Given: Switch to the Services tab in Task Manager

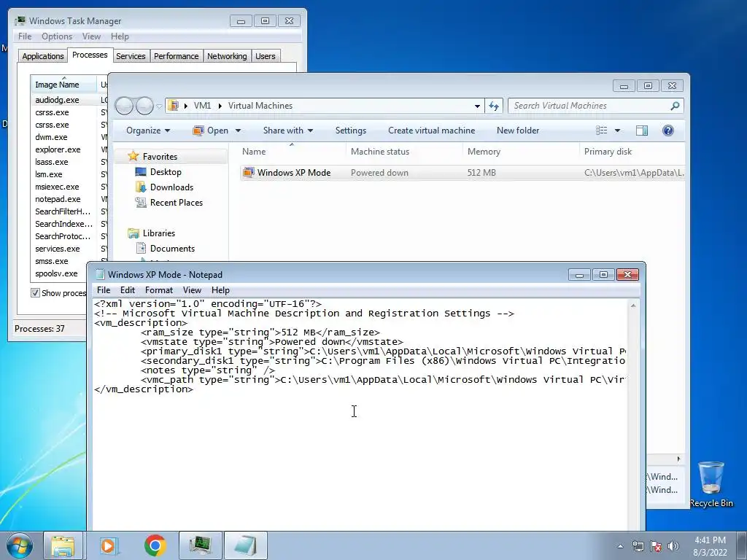Looking at the screenshot, I should (x=131, y=56).
